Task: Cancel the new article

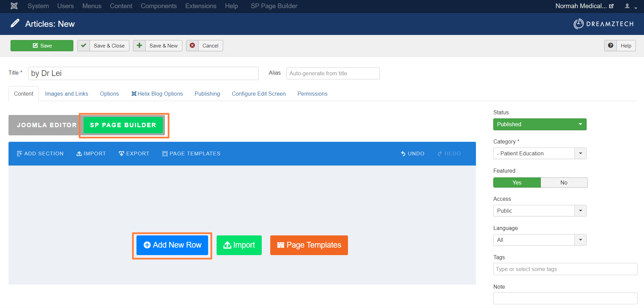Action: tap(204, 45)
